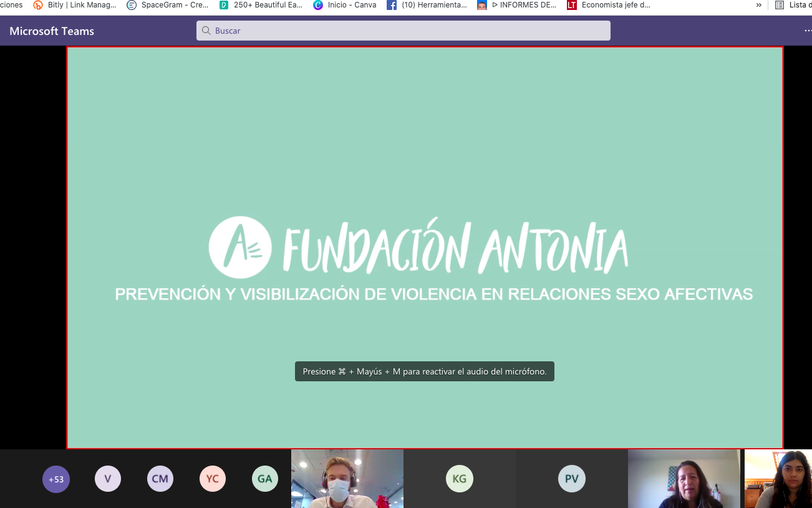Click the Buscar search field
The image size is (812, 508).
click(404, 31)
